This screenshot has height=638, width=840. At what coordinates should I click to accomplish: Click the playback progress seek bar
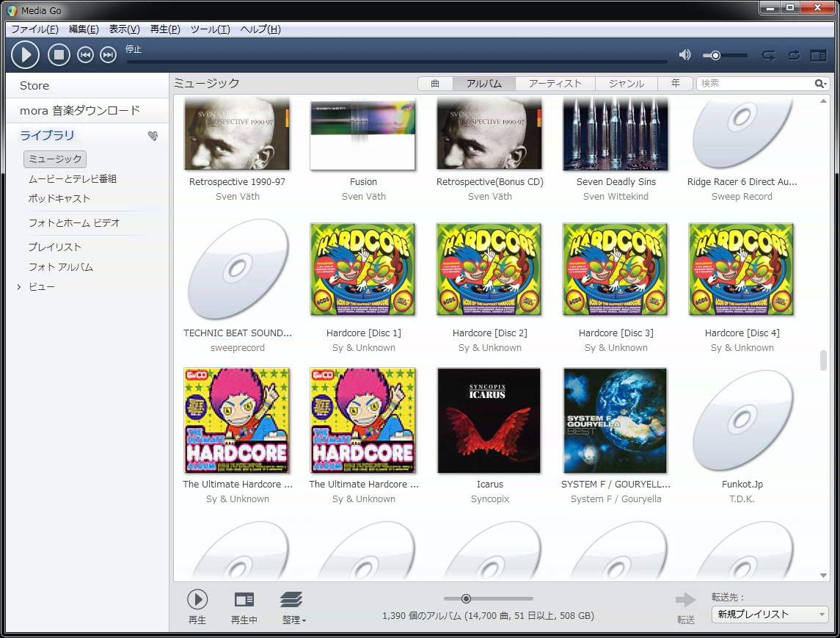(397, 62)
